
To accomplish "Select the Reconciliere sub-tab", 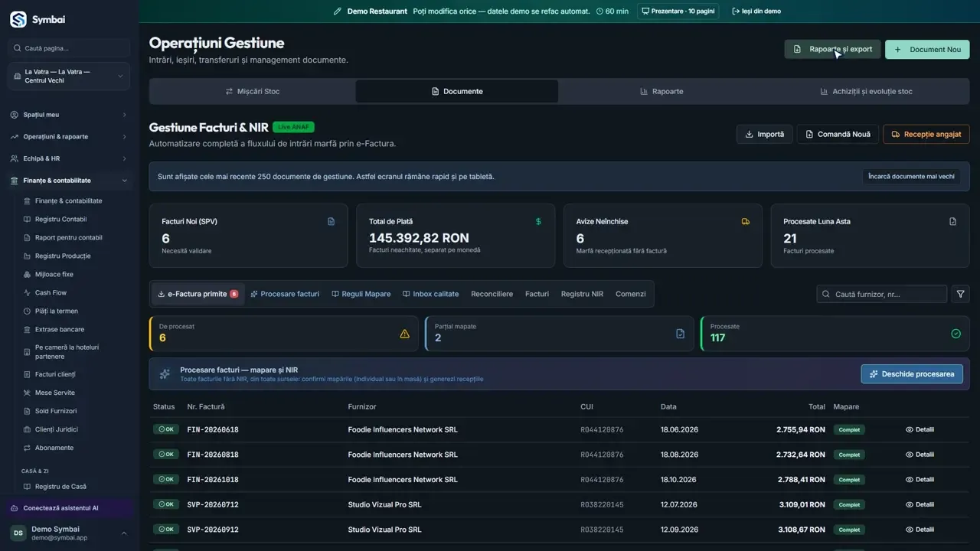I will 492,294.
